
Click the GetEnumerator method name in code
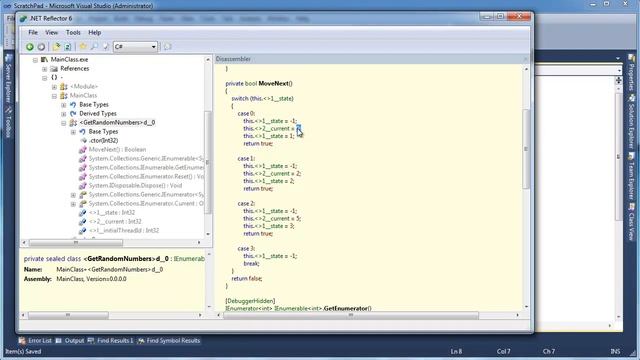click(x=346, y=308)
